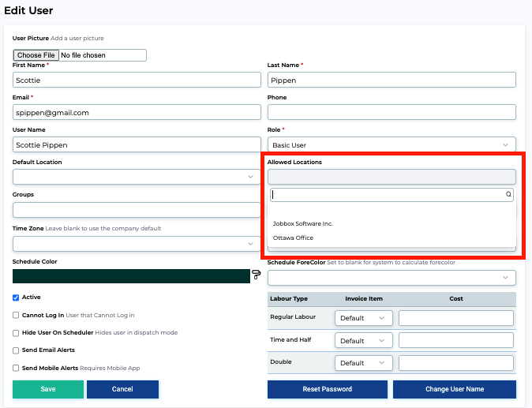Click the Reset Password button
Viewport: 532px width, 408px height.
(328, 389)
